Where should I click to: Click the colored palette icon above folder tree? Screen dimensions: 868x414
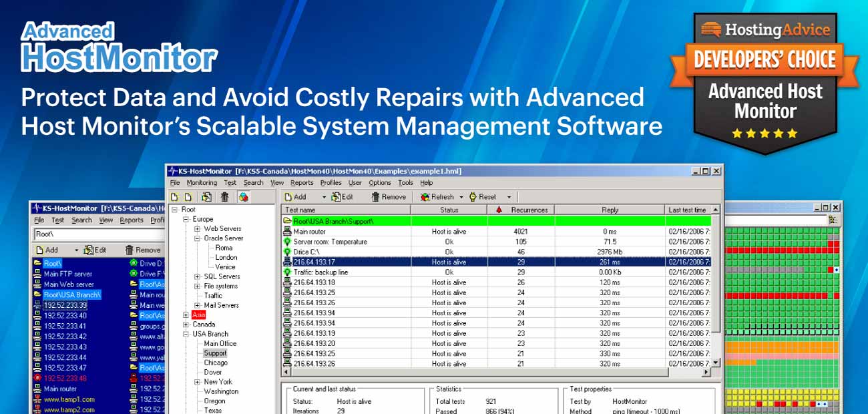pyautogui.click(x=244, y=197)
